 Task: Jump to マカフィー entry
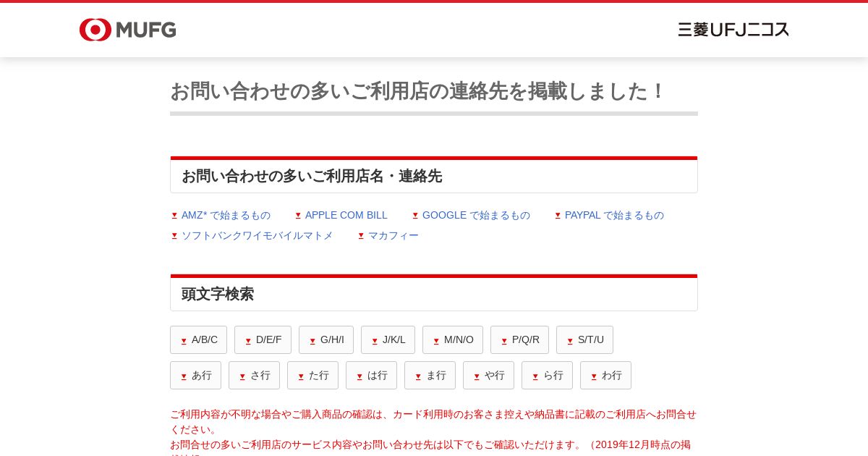388,235
